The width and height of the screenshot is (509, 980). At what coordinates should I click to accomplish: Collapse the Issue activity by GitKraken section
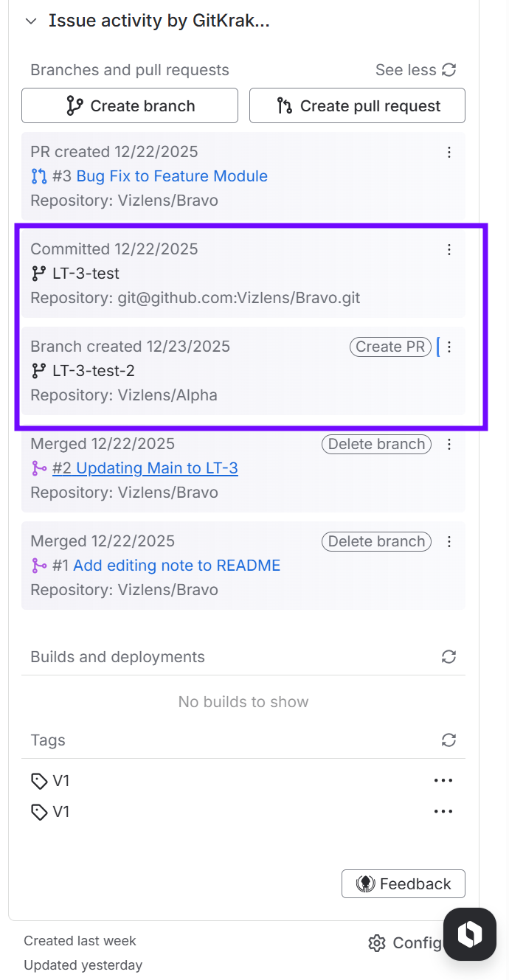coord(31,21)
